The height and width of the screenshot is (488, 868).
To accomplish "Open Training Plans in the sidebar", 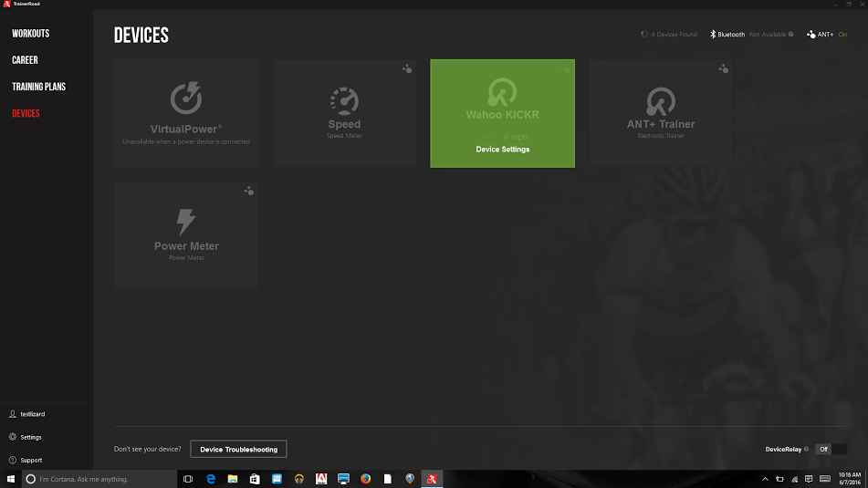I will tap(38, 87).
